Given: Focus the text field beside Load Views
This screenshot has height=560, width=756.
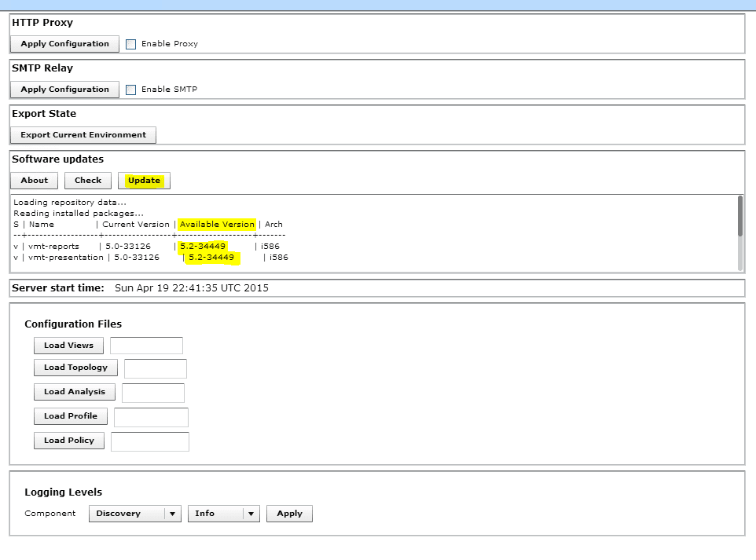Looking at the screenshot, I should [147, 346].
